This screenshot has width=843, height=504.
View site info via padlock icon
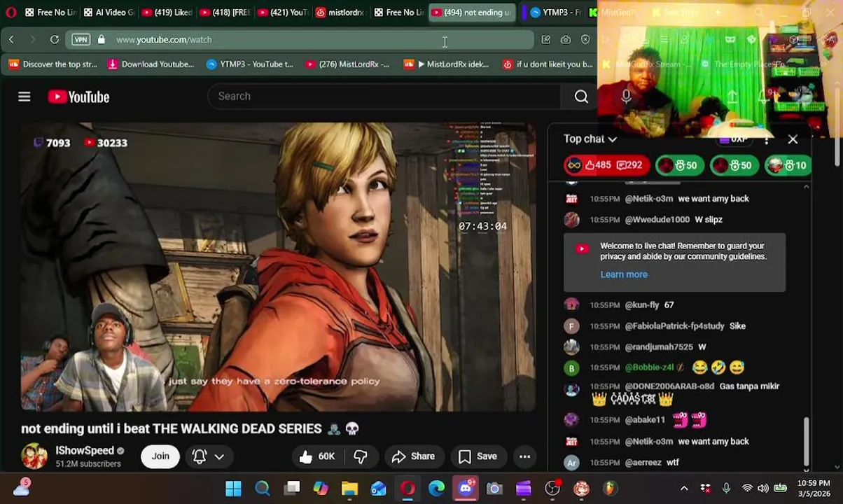(102, 39)
